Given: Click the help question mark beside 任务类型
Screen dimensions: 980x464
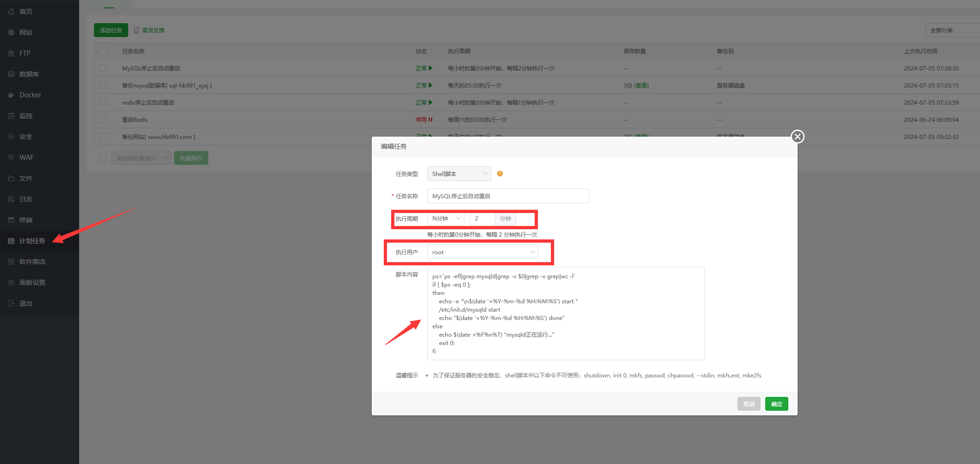Looking at the screenshot, I should point(499,174).
